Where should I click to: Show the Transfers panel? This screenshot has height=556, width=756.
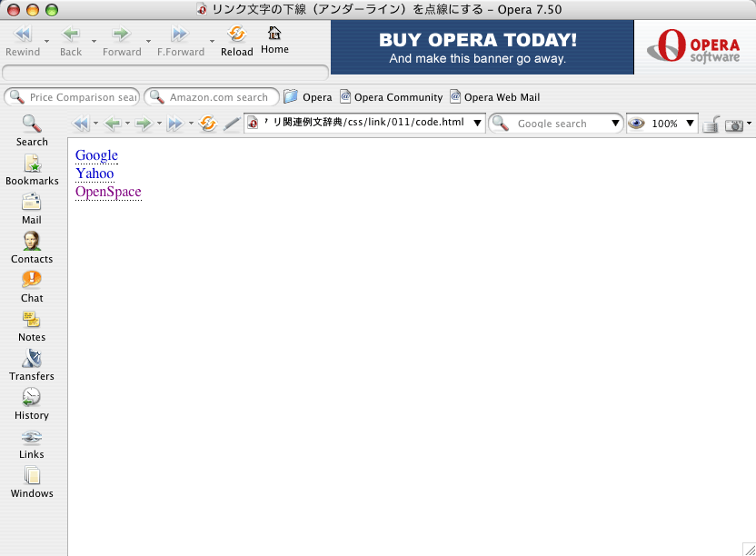click(32, 365)
